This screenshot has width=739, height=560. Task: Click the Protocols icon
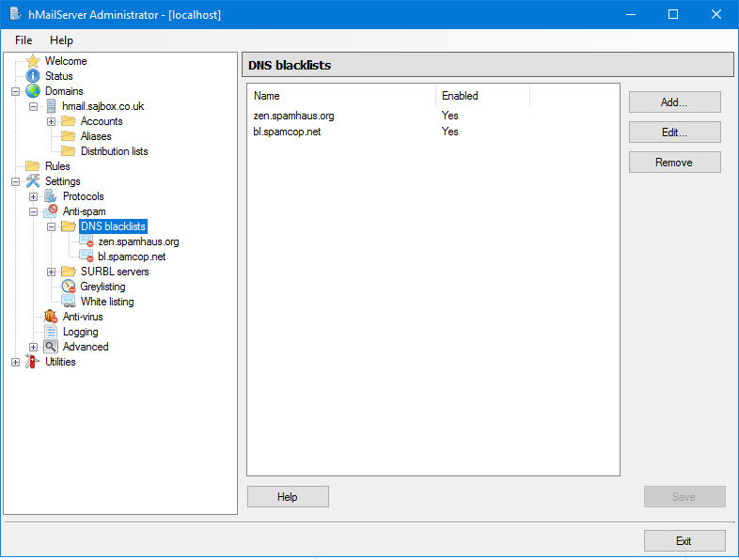[x=51, y=196]
